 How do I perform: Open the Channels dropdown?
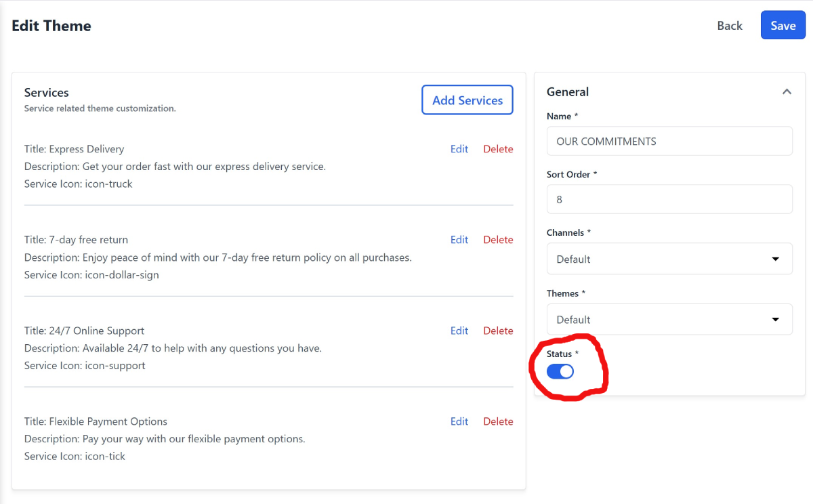(x=669, y=259)
